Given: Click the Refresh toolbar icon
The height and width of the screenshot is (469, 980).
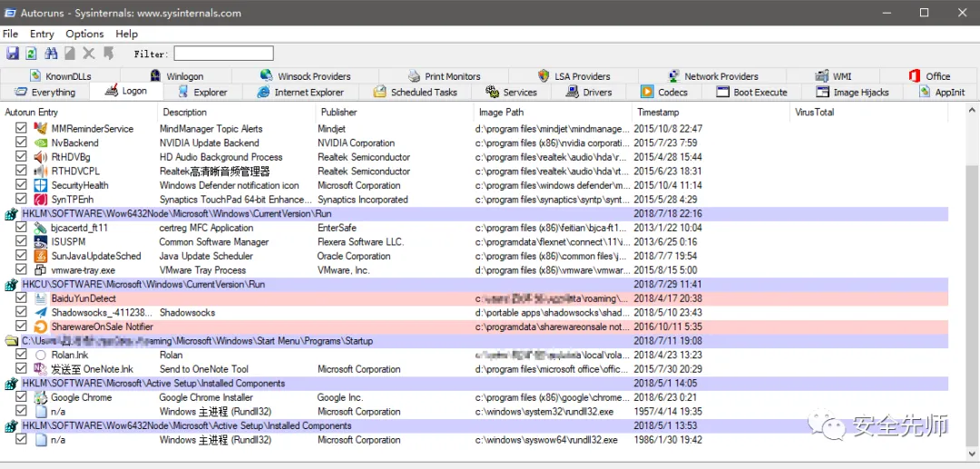Looking at the screenshot, I should [x=31, y=54].
